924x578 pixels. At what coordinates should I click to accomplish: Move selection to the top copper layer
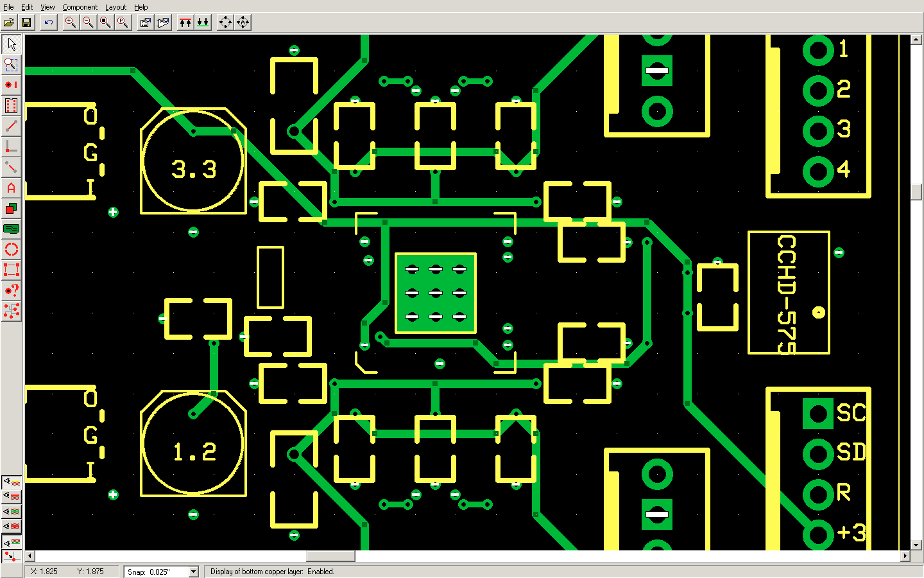185,22
